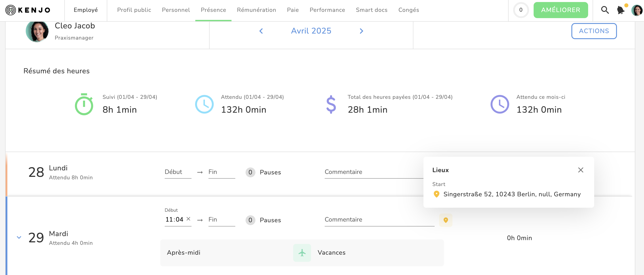Click the purple dollar paid hours icon
Image resolution: width=644 pixels, height=275 pixels.
tap(331, 104)
